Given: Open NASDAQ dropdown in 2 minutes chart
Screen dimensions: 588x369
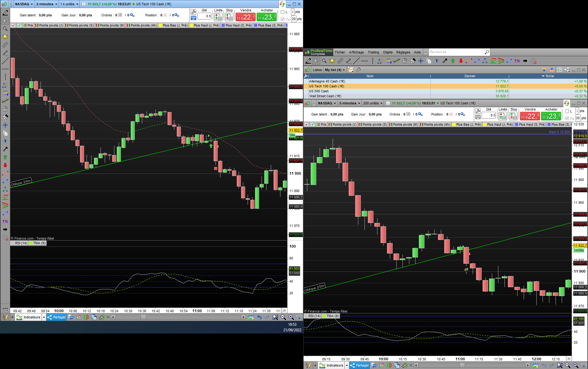Looking at the screenshot, I should click(24, 4).
